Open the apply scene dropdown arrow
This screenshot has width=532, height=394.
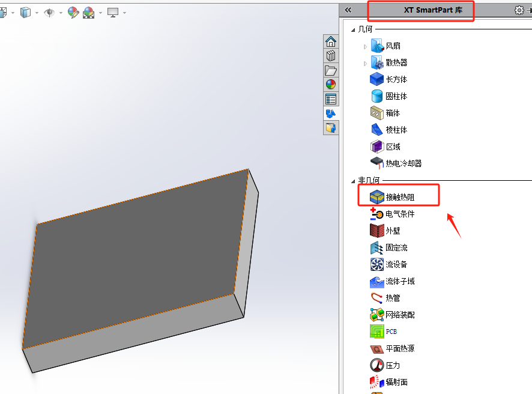tap(100, 13)
